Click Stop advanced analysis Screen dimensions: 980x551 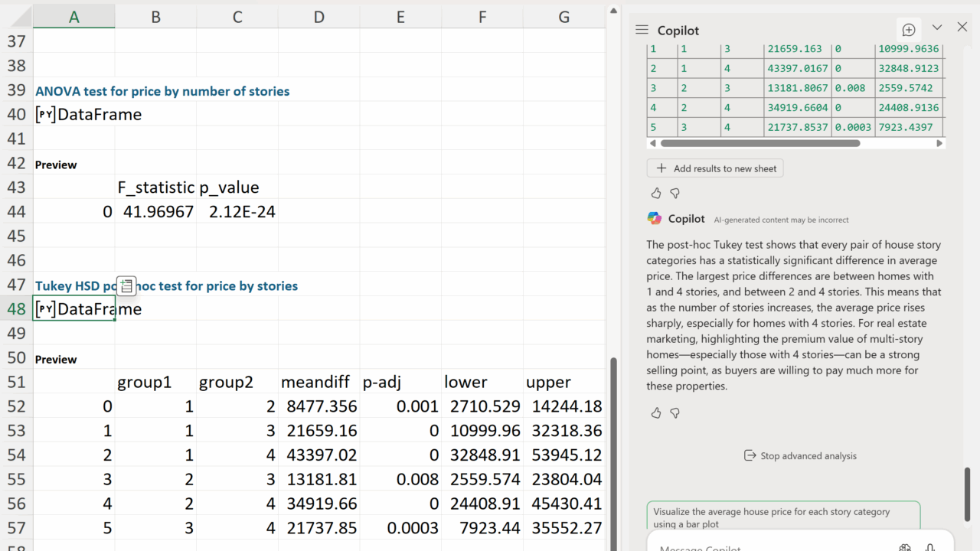(x=800, y=456)
